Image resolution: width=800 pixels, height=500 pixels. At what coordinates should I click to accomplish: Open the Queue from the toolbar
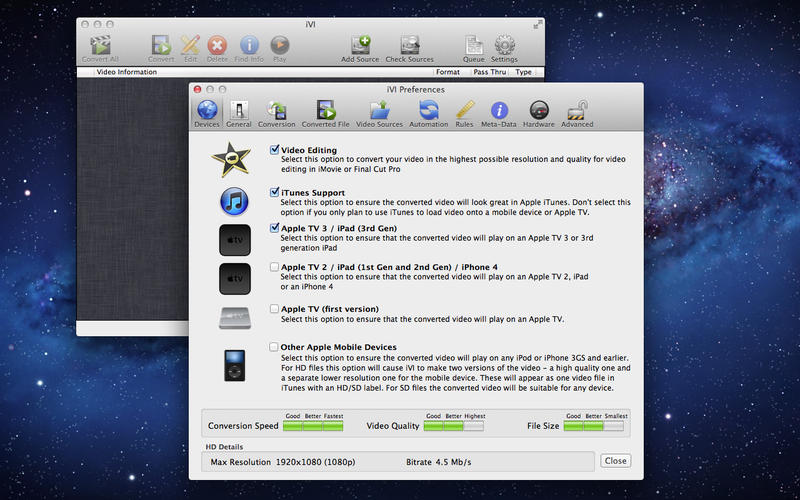[473, 46]
